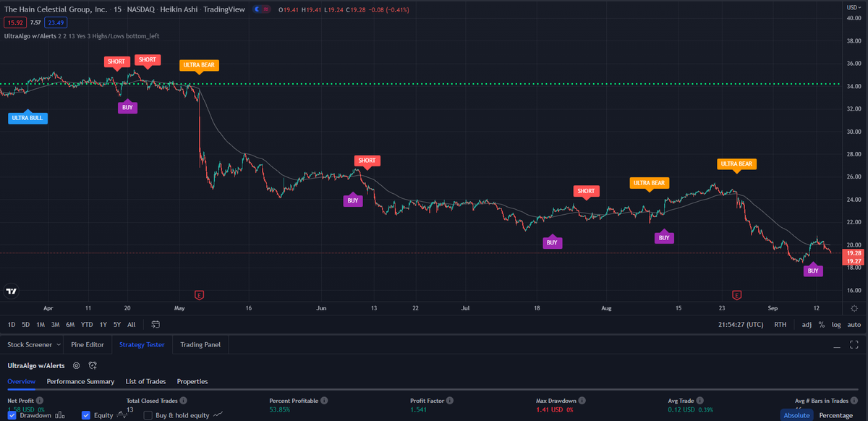868x421 pixels.
Task: Click the ULTRA BEAR label near May
Action: 199,64
